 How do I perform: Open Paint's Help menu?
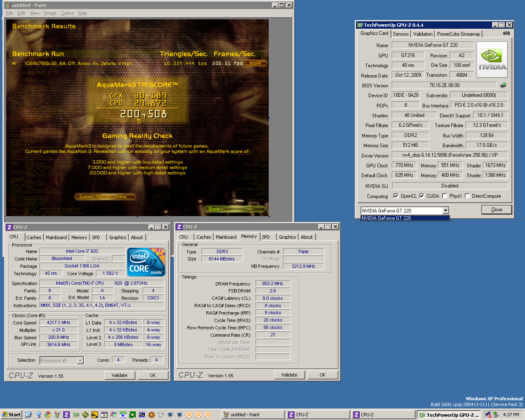[82, 13]
